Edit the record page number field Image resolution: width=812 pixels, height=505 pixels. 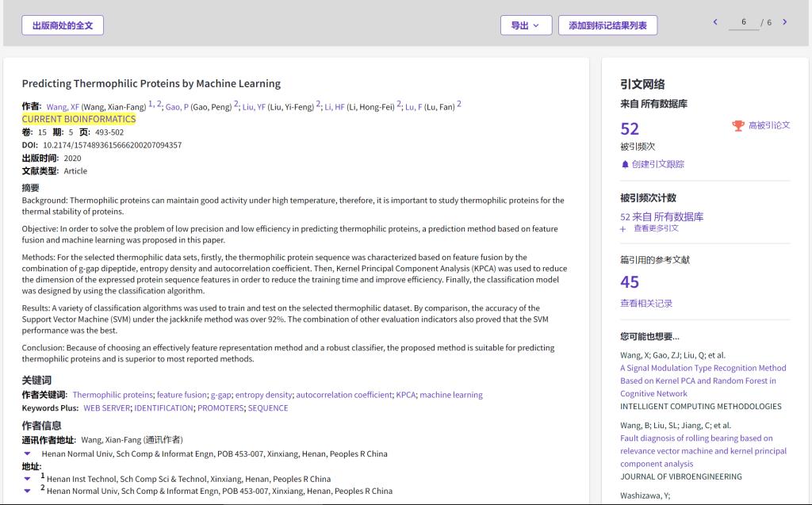tap(744, 23)
